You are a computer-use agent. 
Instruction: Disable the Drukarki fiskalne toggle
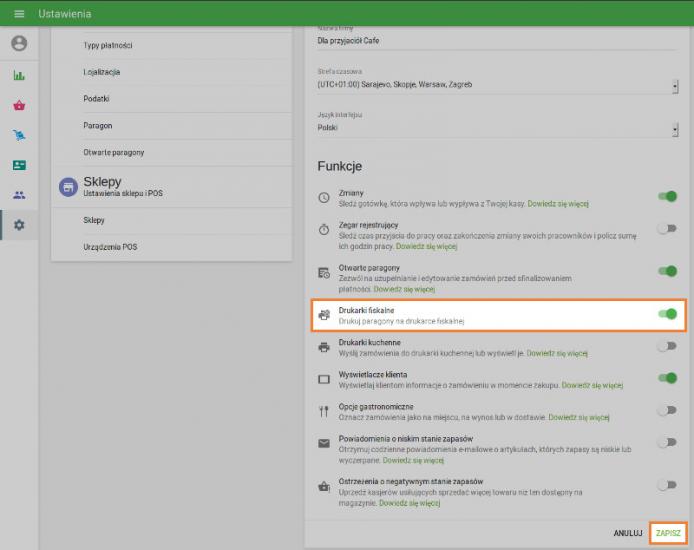point(666,315)
